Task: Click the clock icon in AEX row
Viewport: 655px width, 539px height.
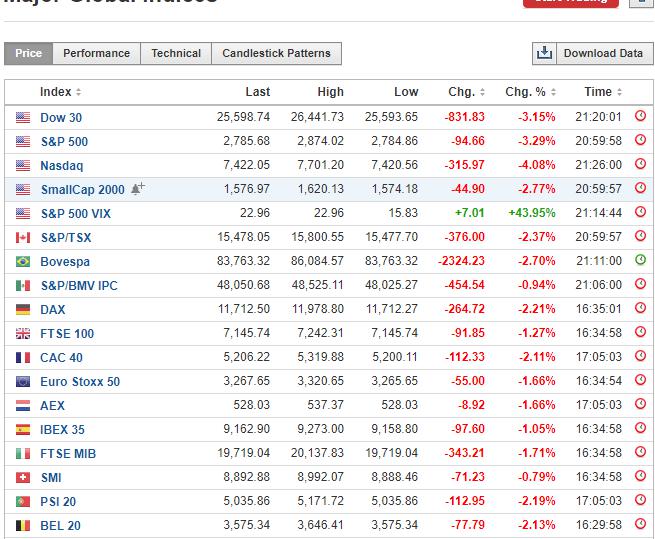Action: point(640,404)
